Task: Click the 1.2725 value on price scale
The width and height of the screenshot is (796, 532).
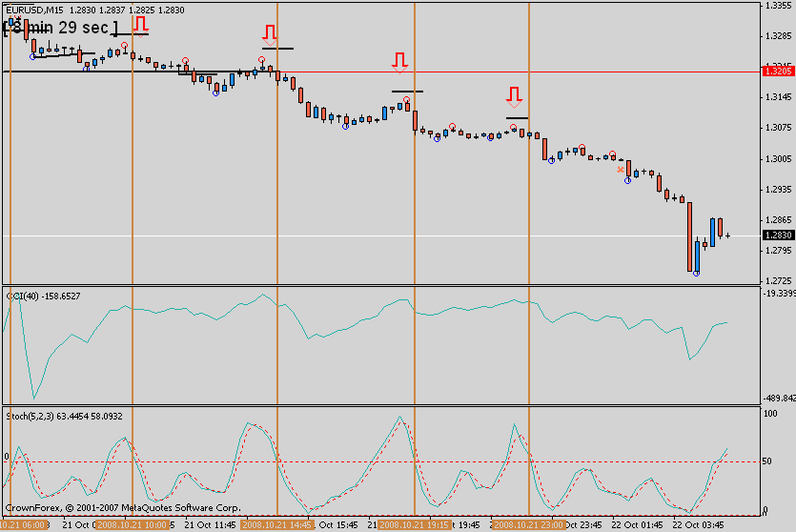Action: tap(778, 280)
